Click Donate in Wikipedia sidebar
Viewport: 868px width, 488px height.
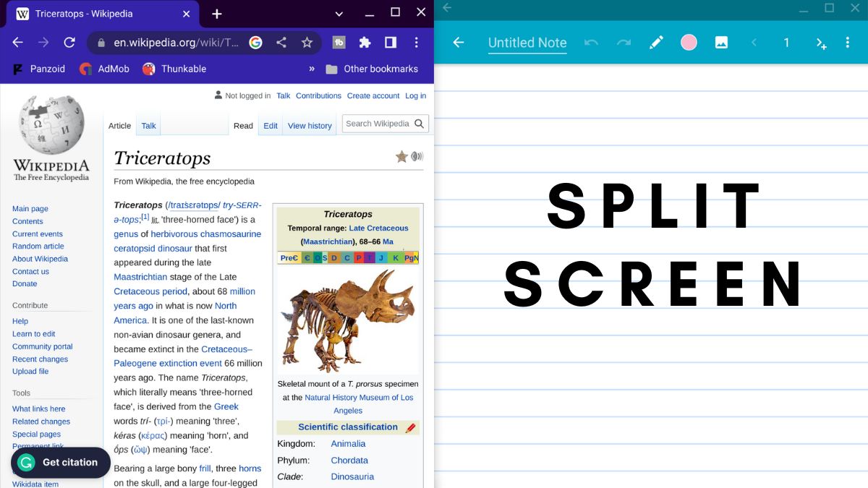point(25,284)
